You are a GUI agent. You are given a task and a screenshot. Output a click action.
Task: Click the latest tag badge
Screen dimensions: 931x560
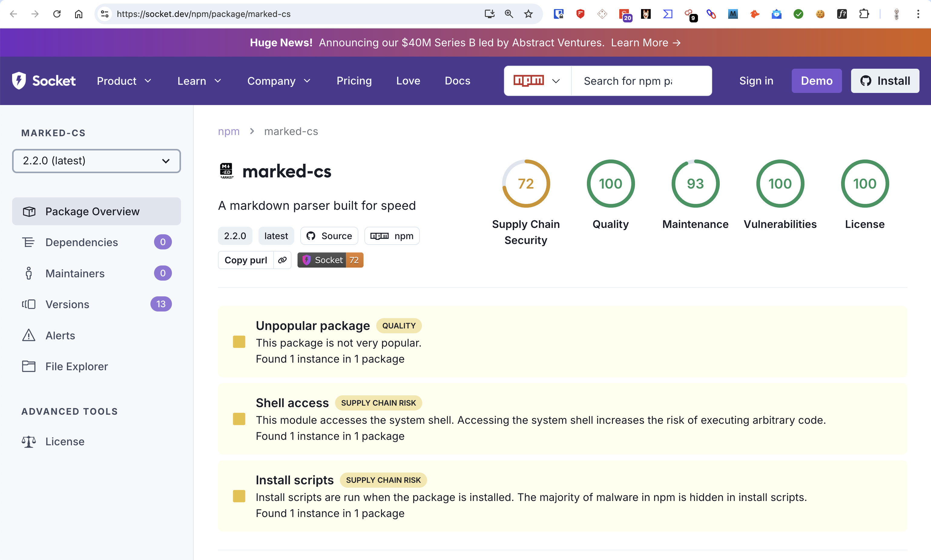point(276,236)
